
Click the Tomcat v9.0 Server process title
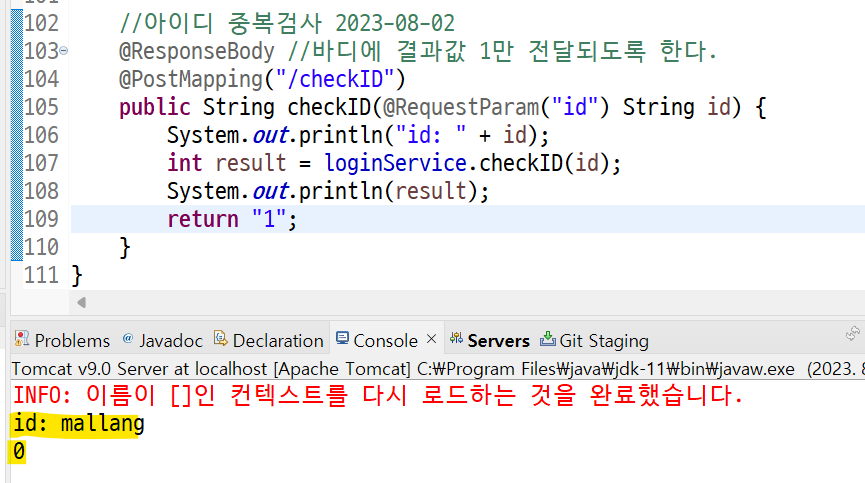click(403, 369)
